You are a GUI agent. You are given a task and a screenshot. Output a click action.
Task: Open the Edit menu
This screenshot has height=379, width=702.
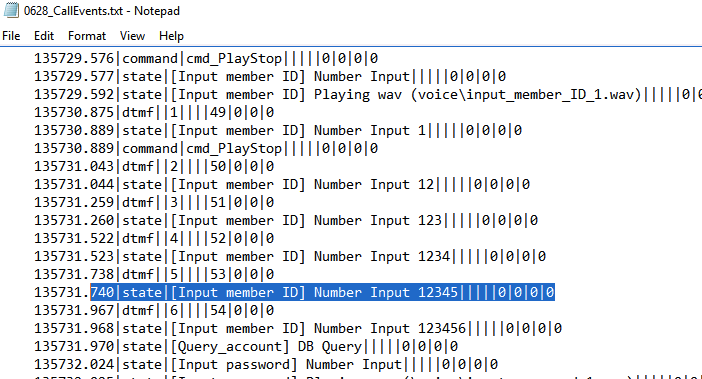pyautogui.click(x=44, y=36)
